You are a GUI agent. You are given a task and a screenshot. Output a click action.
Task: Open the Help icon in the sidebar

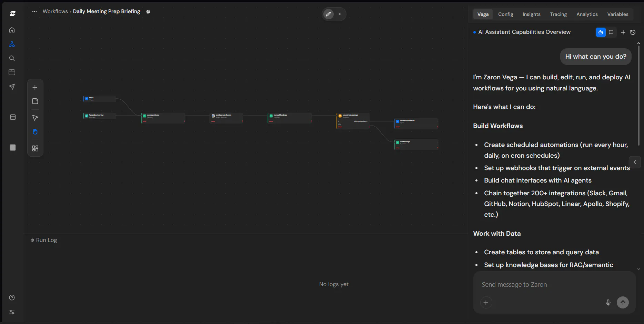[12, 298]
